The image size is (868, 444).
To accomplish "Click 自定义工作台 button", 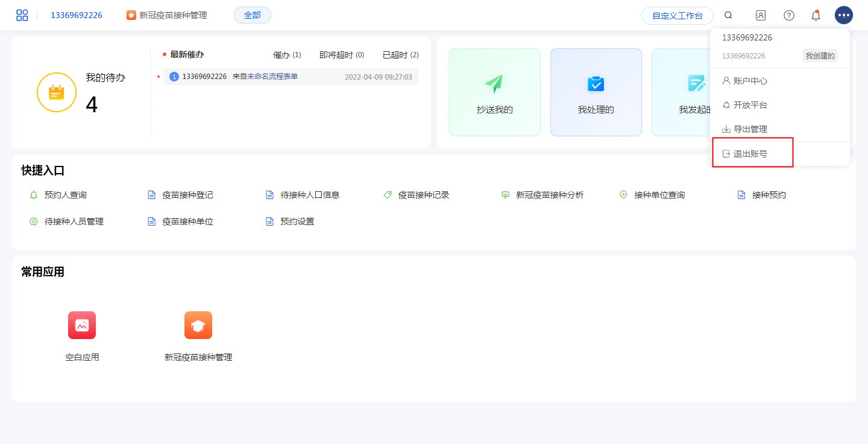I will click(x=677, y=16).
